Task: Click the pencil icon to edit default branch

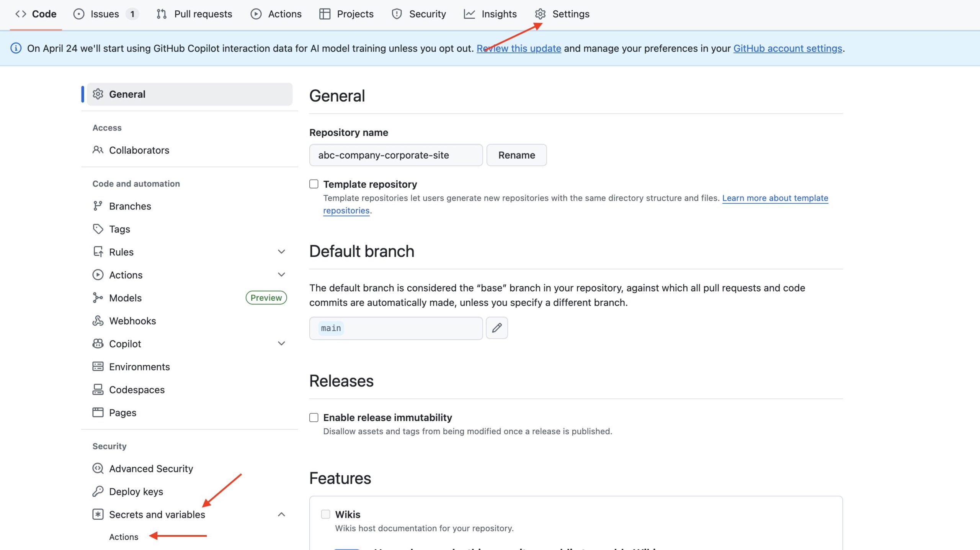Action: 497,328
